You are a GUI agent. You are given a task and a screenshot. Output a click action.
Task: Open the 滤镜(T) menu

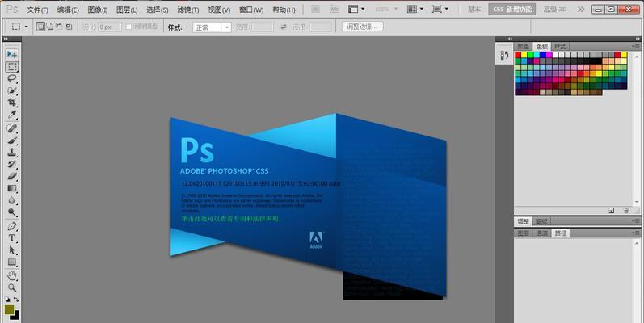(188, 10)
